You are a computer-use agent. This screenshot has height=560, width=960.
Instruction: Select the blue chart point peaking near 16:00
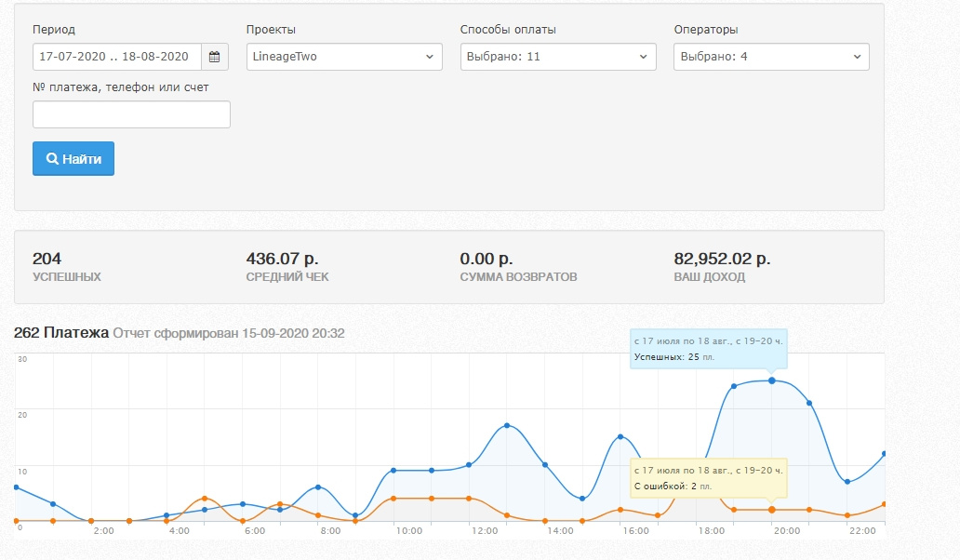[620, 436]
